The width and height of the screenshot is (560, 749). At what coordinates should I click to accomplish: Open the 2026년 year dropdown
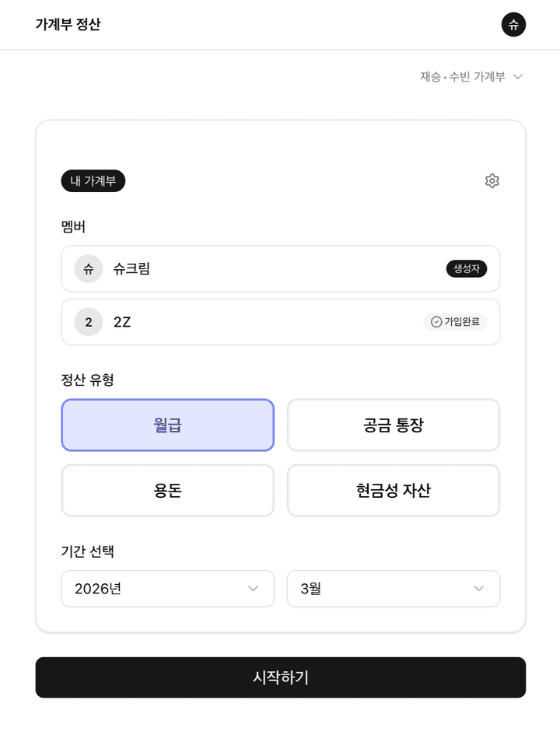[x=167, y=589]
